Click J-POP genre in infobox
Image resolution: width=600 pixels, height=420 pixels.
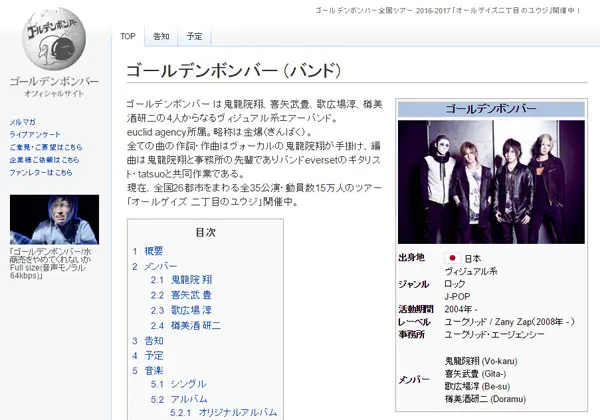click(x=457, y=296)
